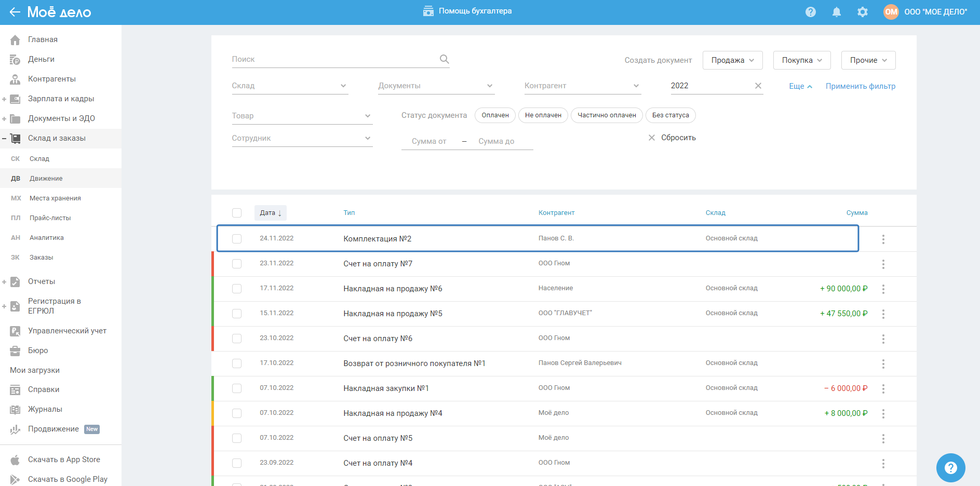
Task: Click the help question mark in header
Action: click(810, 12)
